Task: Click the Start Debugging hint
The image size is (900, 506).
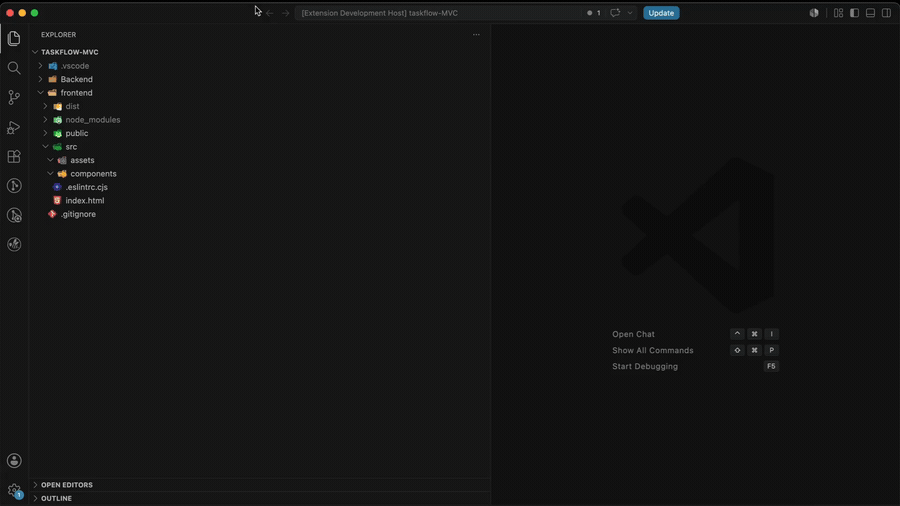Action: coord(645,366)
